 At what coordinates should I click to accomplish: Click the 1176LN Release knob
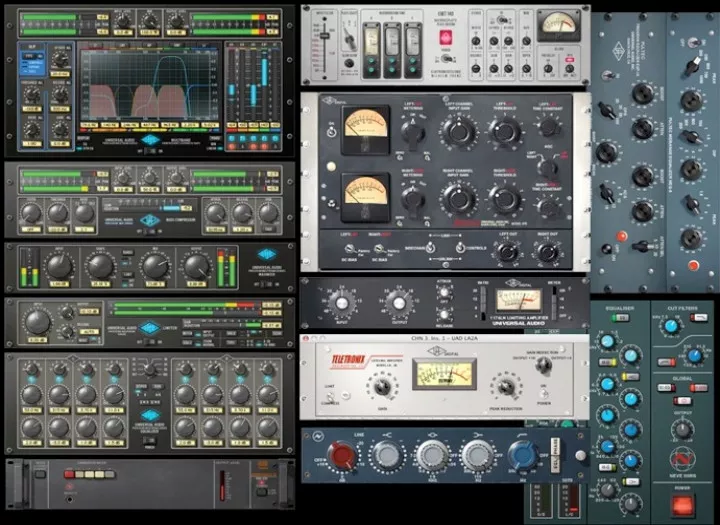click(444, 315)
